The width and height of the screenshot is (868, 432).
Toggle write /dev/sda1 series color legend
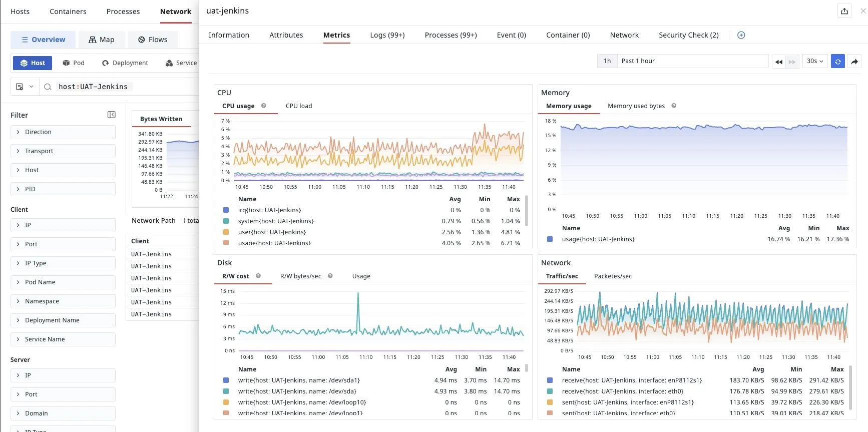pyautogui.click(x=226, y=380)
